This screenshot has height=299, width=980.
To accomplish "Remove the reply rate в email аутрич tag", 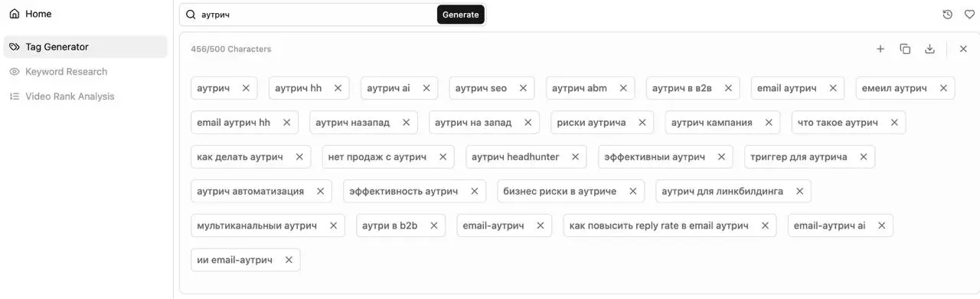I will click(x=765, y=225).
